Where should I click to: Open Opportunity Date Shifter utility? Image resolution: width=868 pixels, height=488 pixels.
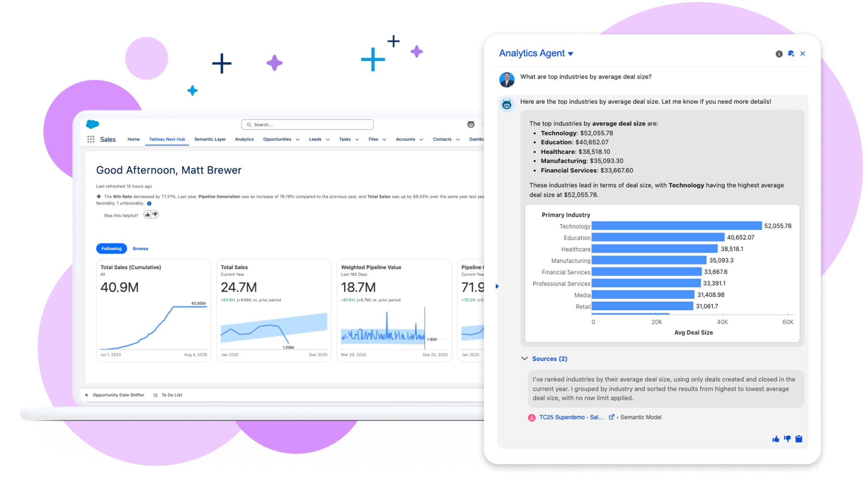coord(118,395)
